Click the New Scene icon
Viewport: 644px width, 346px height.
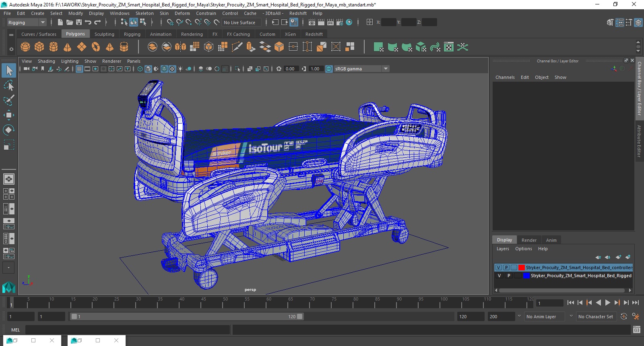[x=60, y=23]
